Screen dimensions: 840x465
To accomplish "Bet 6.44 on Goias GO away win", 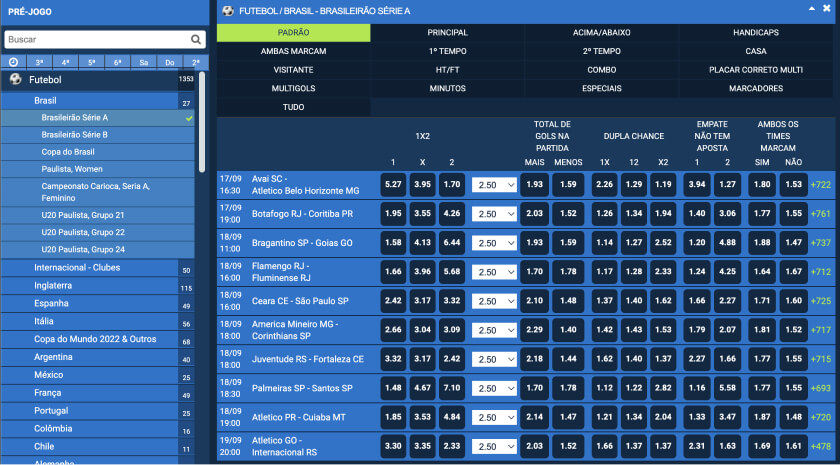I will point(452,243).
